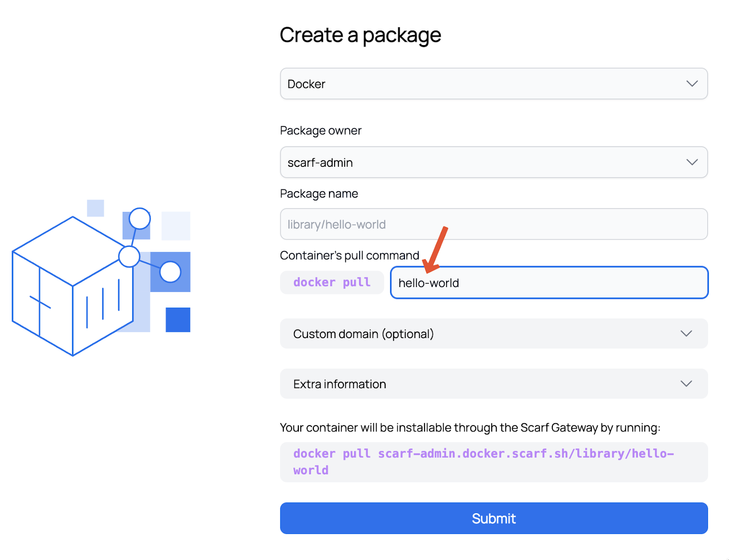Image resolution: width=729 pixels, height=560 pixels.
Task: Click into the hello-world pull command field
Action: coord(549,283)
